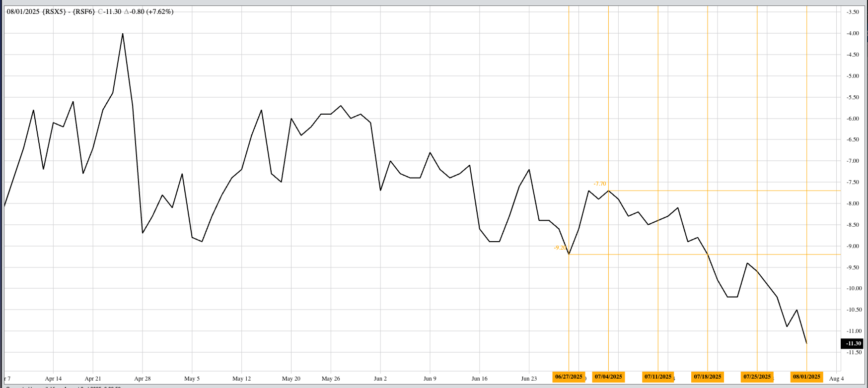Click the Aug 4 time axis label

(x=836, y=379)
